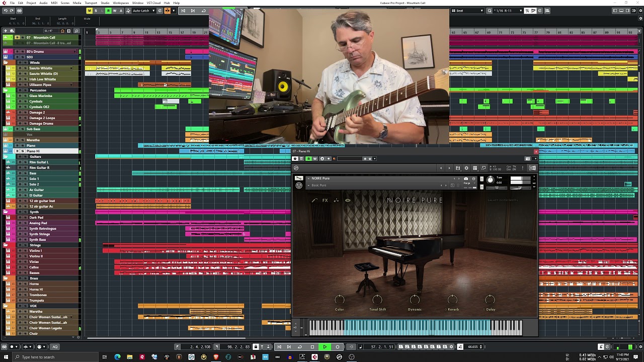This screenshot has height=362, width=644.
Task: Click the Delay knob in NOIRE
Action: pyautogui.click(x=490, y=300)
